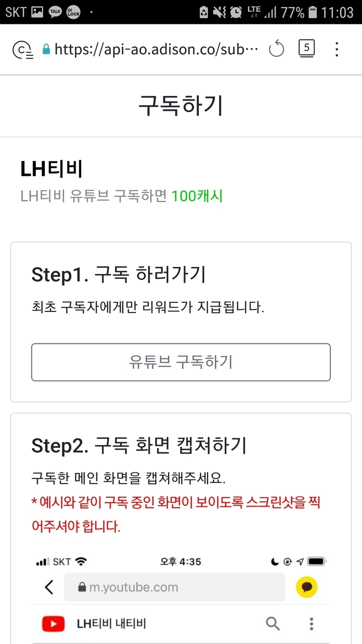
Task: Tap the battery icon beside 77%
Action: [x=313, y=12]
